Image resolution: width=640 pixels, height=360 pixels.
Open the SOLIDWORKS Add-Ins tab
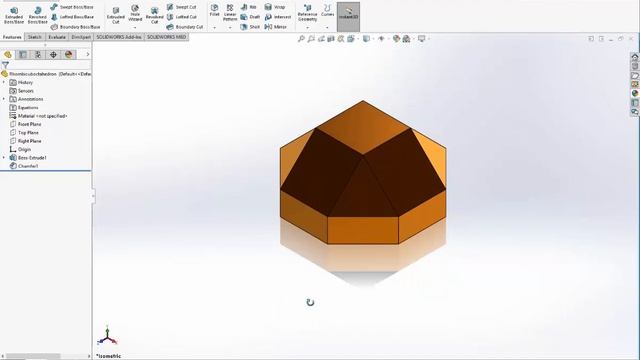119,37
